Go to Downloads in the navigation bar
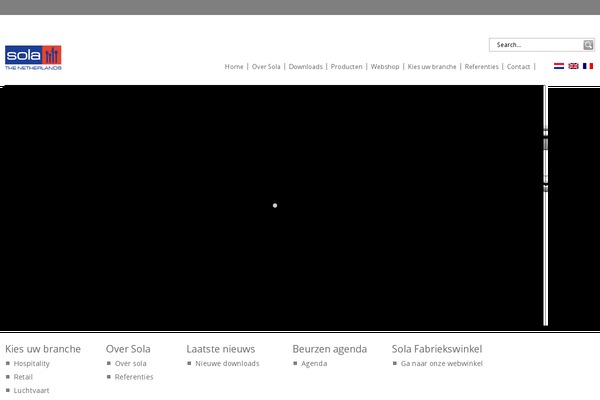This screenshot has width=600, height=400. (306, 67)
